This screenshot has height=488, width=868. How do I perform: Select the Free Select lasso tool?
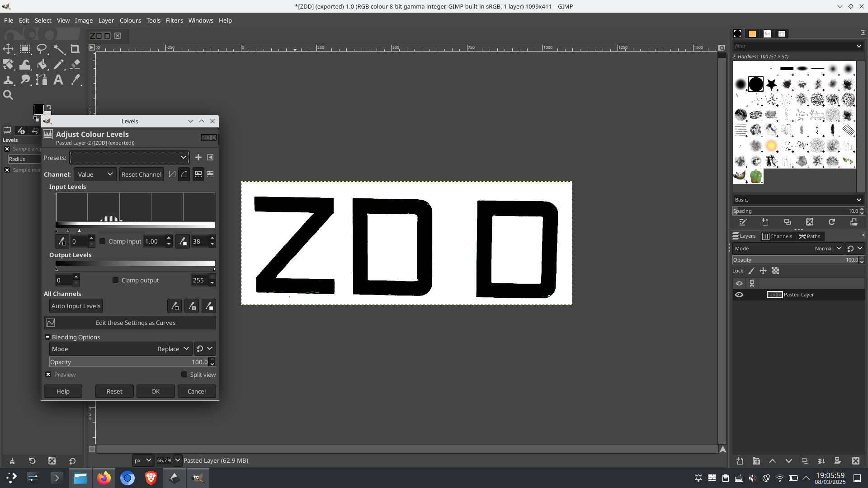point(42,49)
